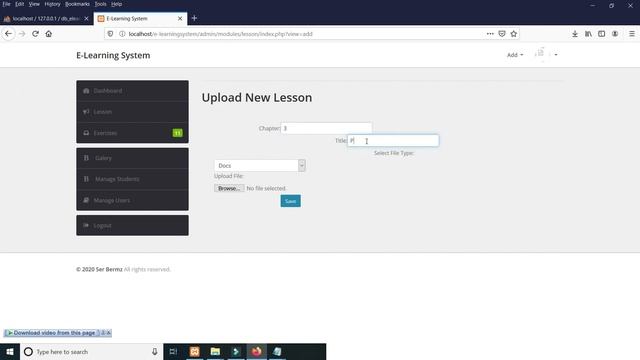
Task: Click the Browse file button
Action: [229, 188]
